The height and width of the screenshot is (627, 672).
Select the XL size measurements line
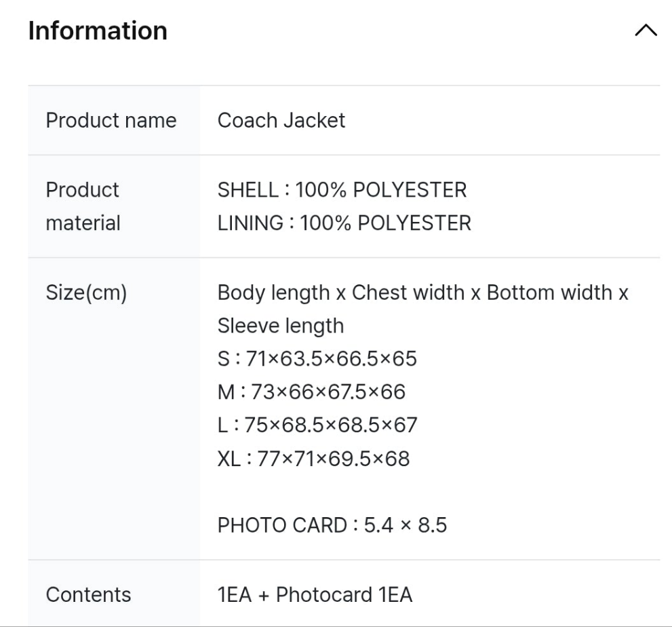pyautogui.click(x=313, y=459)
